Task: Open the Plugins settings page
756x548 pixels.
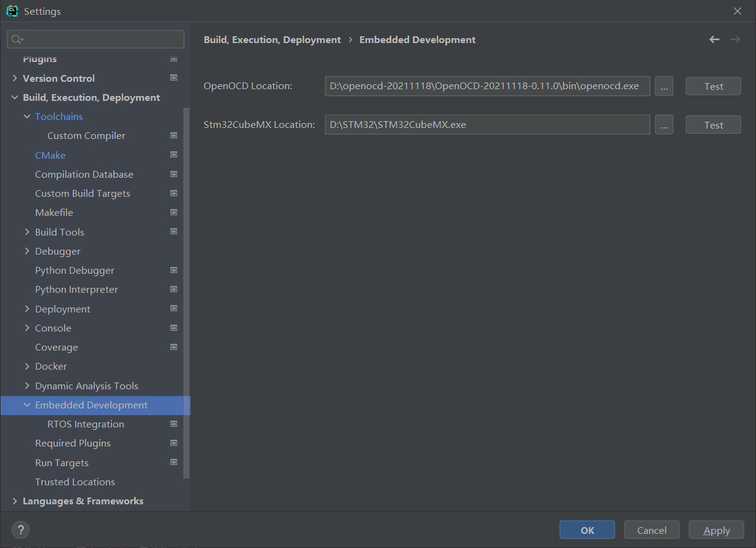Action: tap(39, 59)
